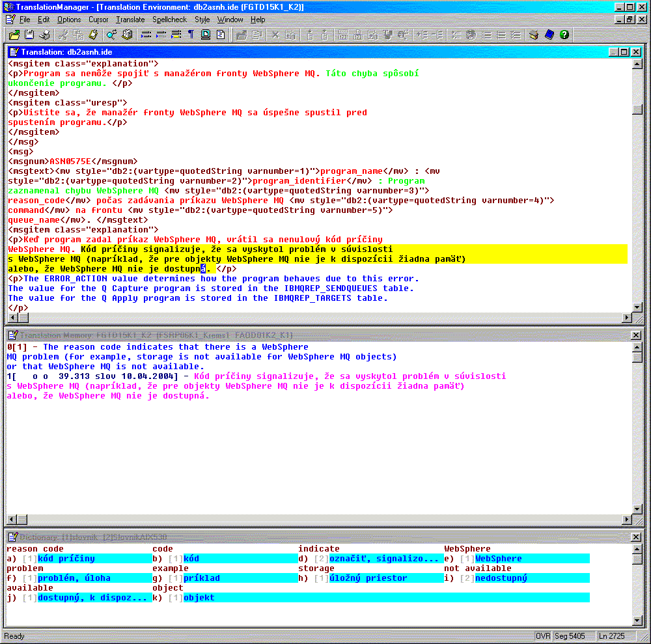Click the scissors cut icon
This screenshot has height=644, width=651.
coord(63,35)
